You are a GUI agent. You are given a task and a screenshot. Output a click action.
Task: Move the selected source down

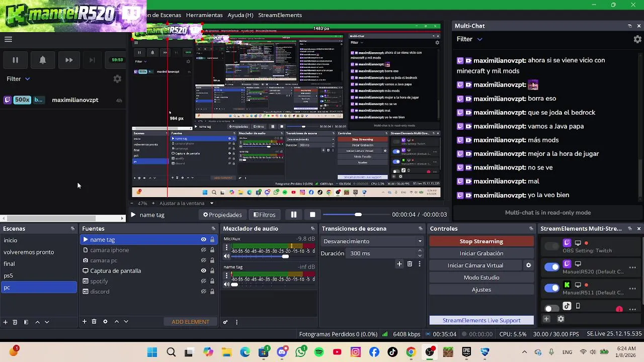tap(126, 322)
